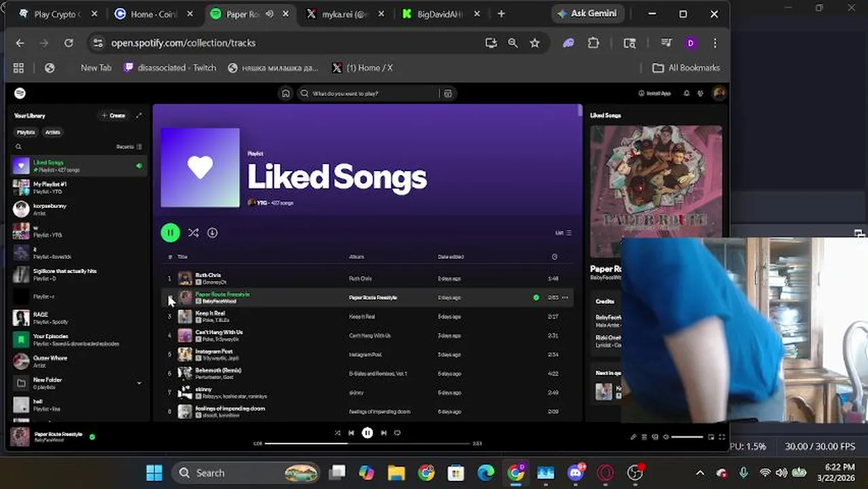
Task: Select the Keep It Real track row
Action: pyautogui.click(x=367, y=316)
